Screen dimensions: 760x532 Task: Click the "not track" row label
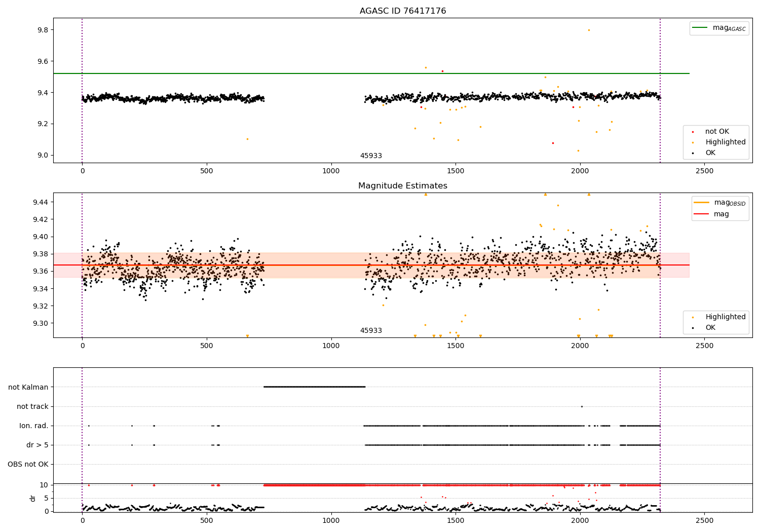(x=32, y=406)
